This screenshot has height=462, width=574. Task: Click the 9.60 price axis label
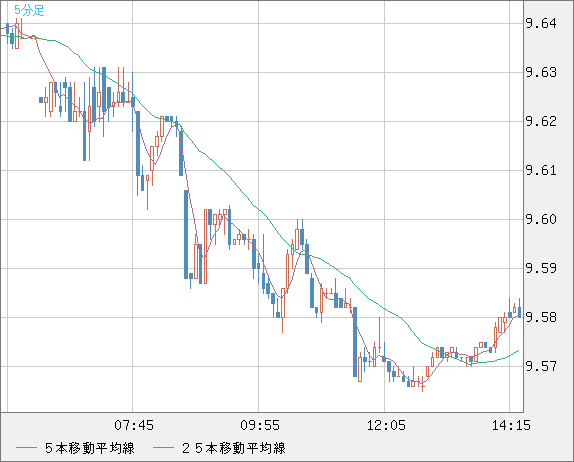click(541, 219)
